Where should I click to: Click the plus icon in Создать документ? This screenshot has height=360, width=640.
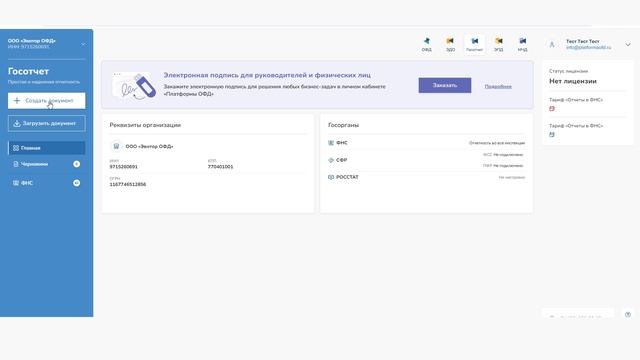tap(17, 100)
